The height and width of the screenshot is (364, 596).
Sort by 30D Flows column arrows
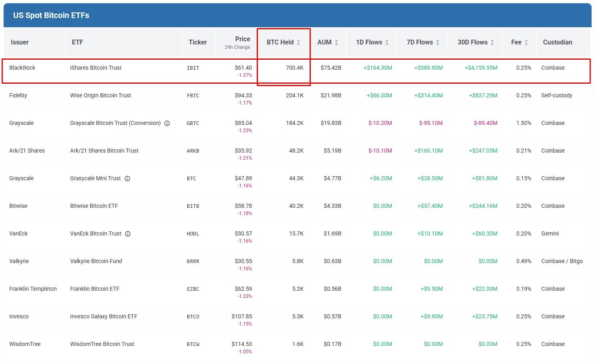point(492,42)
